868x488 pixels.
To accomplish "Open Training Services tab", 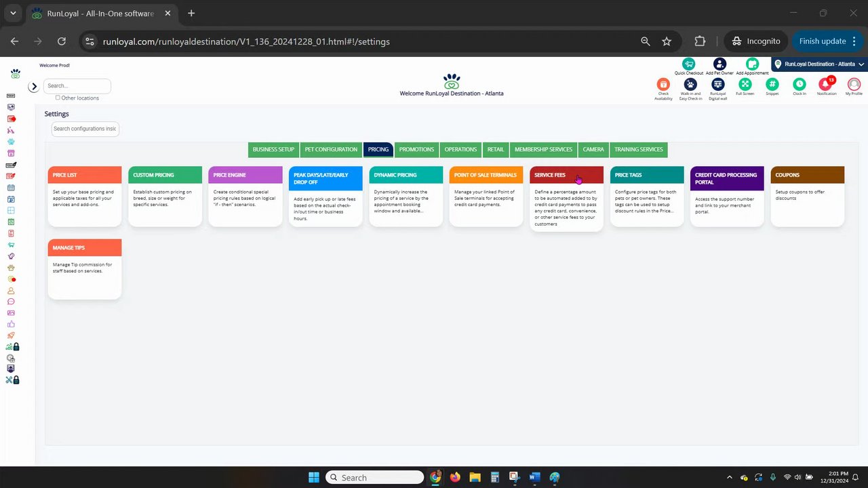I will click(639, 149).
